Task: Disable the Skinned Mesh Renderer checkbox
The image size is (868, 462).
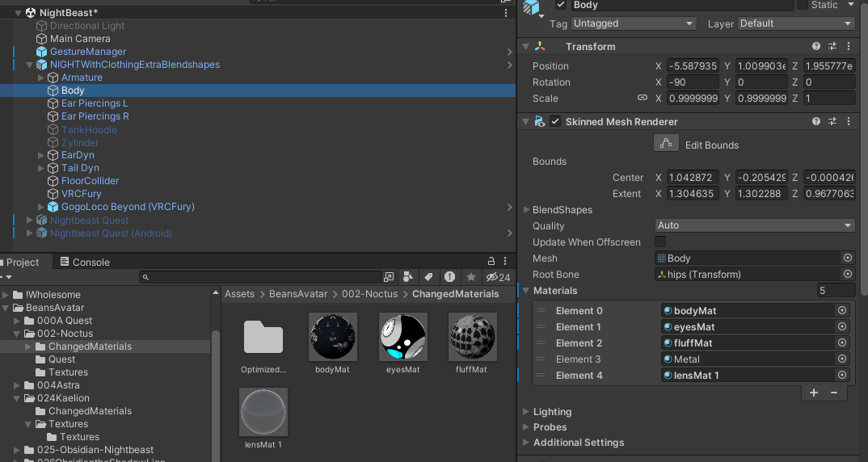Action: tap(555, 121)
